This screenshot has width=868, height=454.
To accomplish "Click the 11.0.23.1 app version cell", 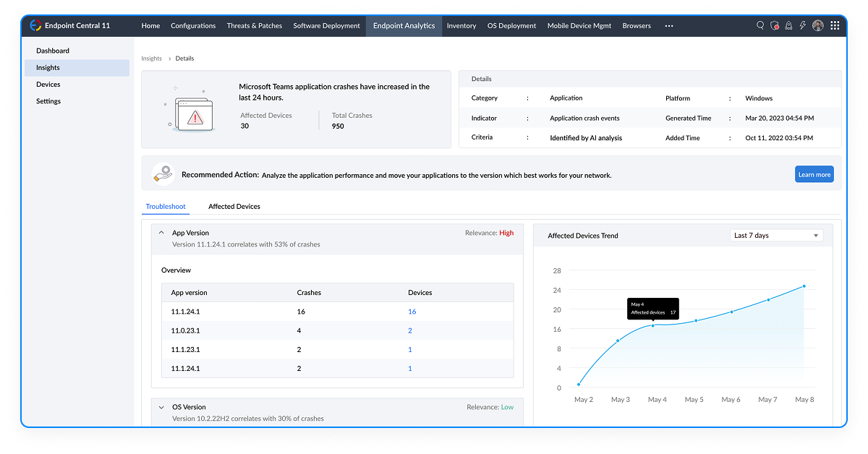I will 185,330.
